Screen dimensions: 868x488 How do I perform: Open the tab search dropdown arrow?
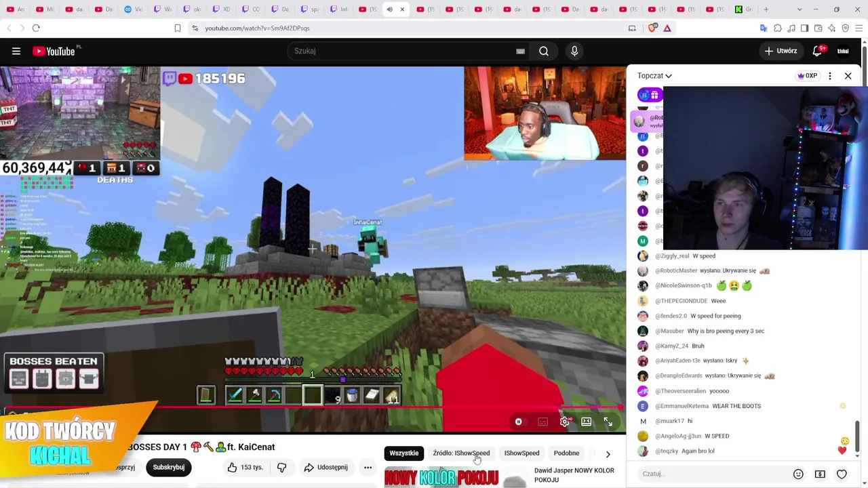(x=800, y=9)
